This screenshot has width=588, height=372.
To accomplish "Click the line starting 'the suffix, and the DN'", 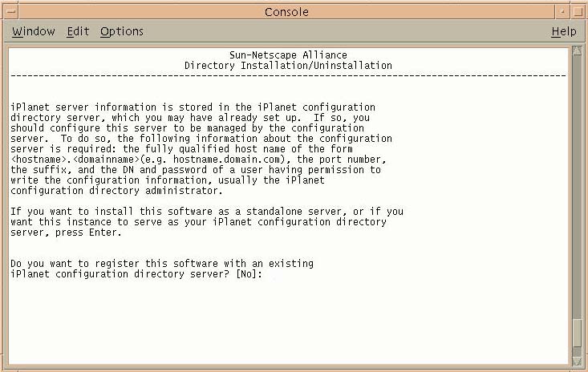I will pos(196,170).
